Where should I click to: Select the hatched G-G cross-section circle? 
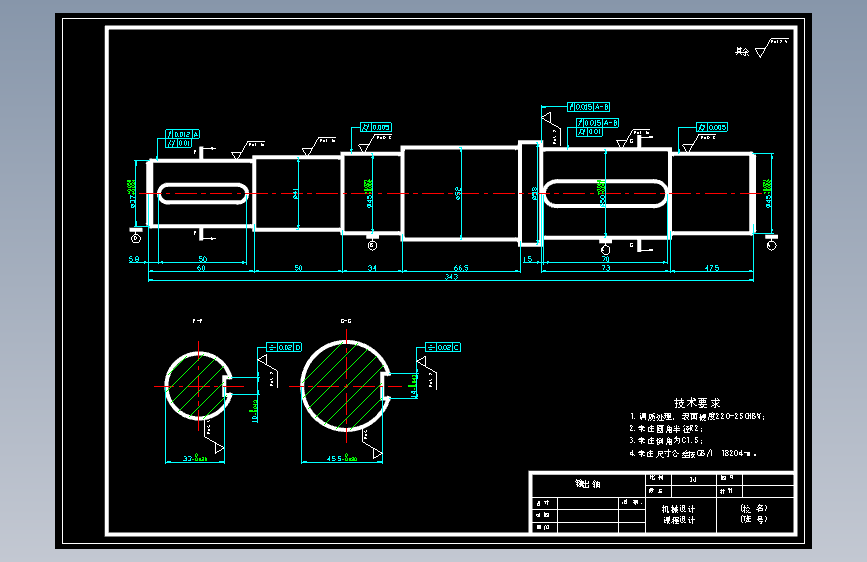point(345,386)
